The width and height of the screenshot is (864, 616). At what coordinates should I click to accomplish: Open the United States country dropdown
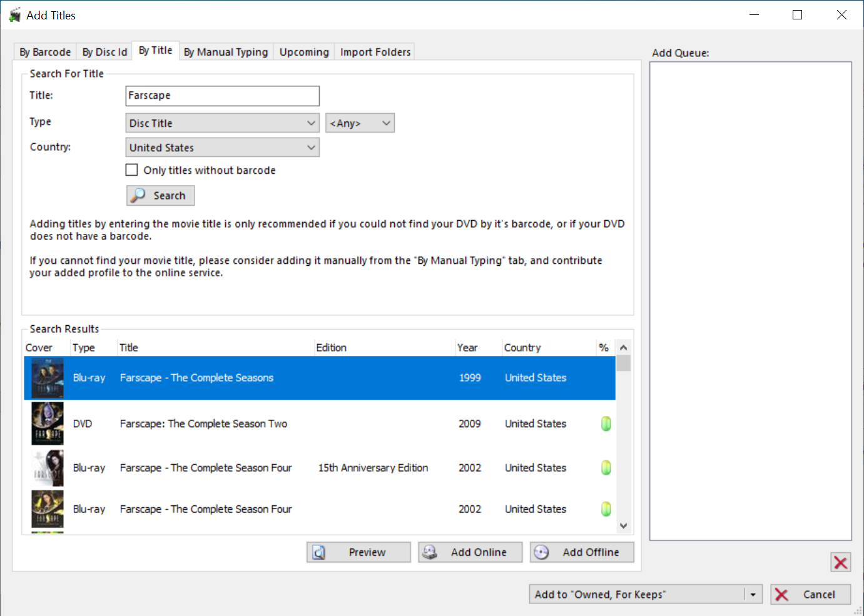click(x=222, y=148)
